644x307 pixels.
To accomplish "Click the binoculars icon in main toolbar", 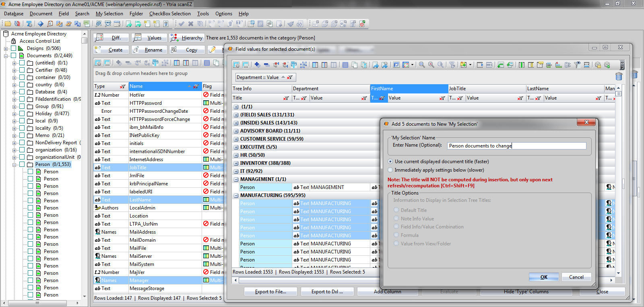I will 300,24.
